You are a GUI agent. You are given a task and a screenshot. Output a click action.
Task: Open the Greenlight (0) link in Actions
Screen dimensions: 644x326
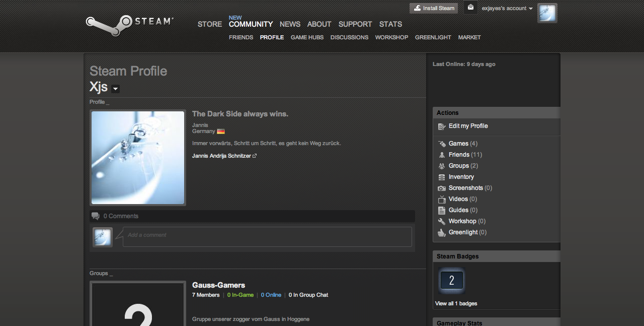click(x=468, y=232)
